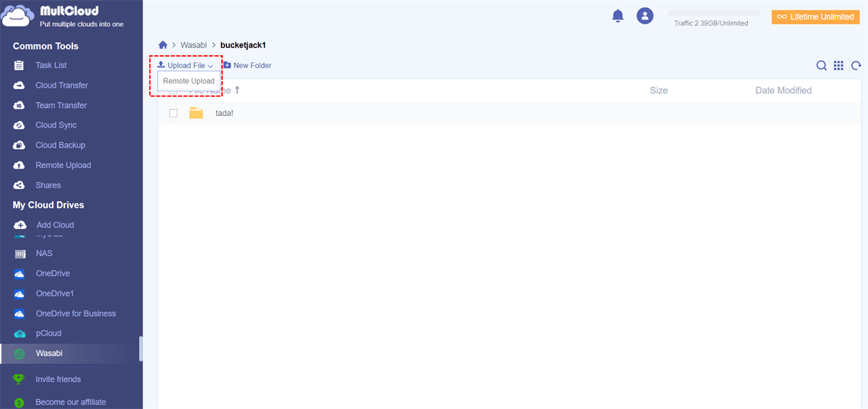The width and height of the screenshot is (868, 409).
Task: Go to the home breadcrumb icon
Action: click(163, 45)
